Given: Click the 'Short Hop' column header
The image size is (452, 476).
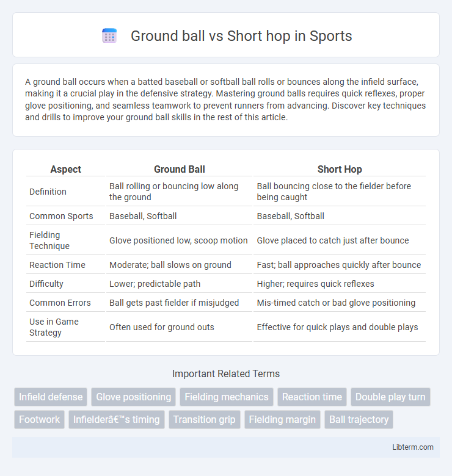Looking at the screenshot, I should [340, 169].
